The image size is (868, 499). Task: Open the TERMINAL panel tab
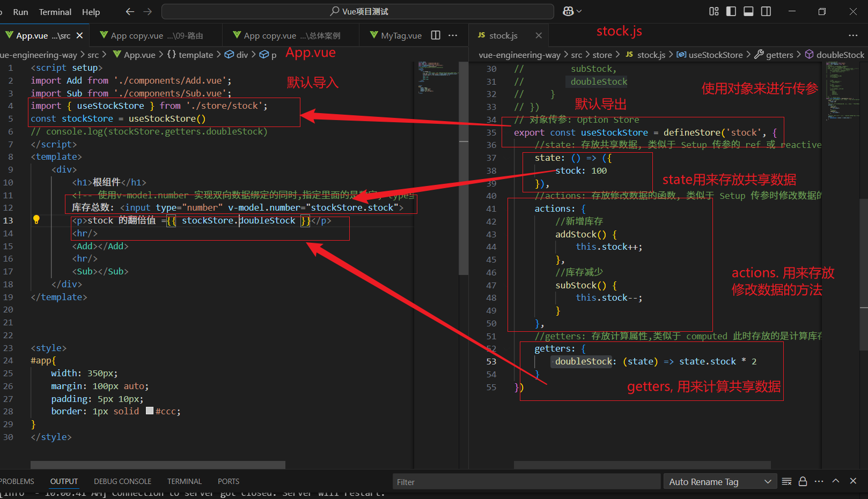click(x=184, y=481)
